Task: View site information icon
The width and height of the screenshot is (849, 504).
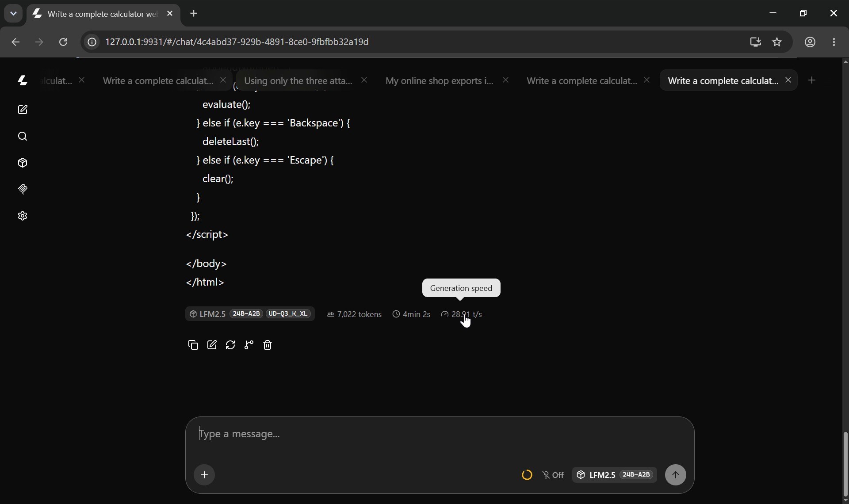Action: [x=92, y=42]
